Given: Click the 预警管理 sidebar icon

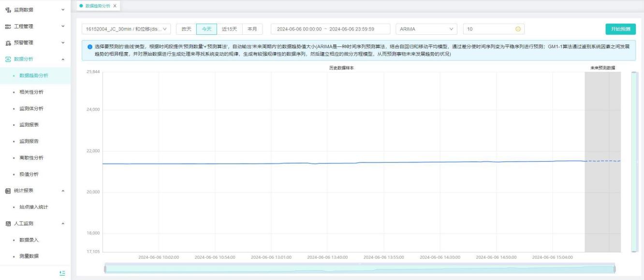Looking at the screenshot, I should point(8,43).
